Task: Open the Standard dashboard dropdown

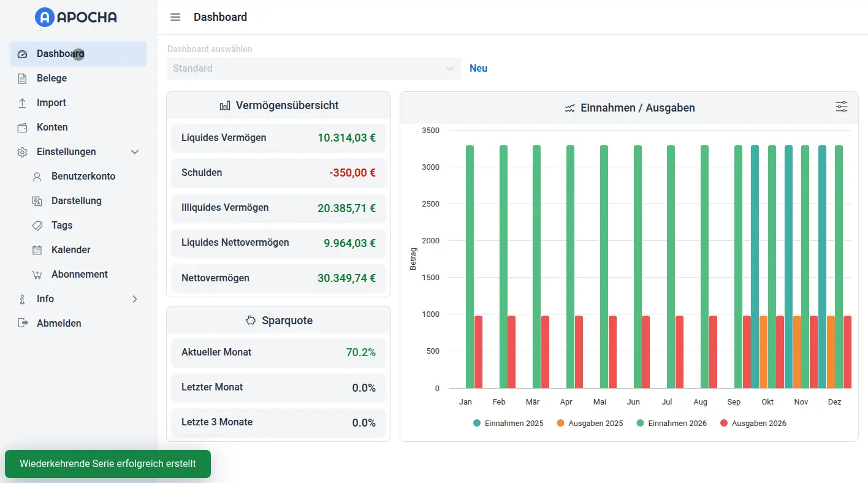Action: (x=313, y=69)
